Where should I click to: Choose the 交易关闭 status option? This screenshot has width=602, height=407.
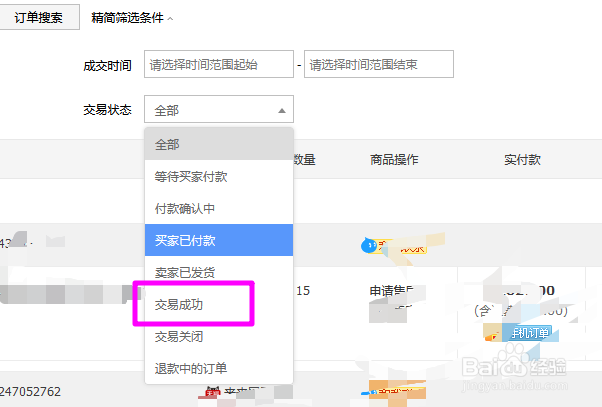pos(179,337)
